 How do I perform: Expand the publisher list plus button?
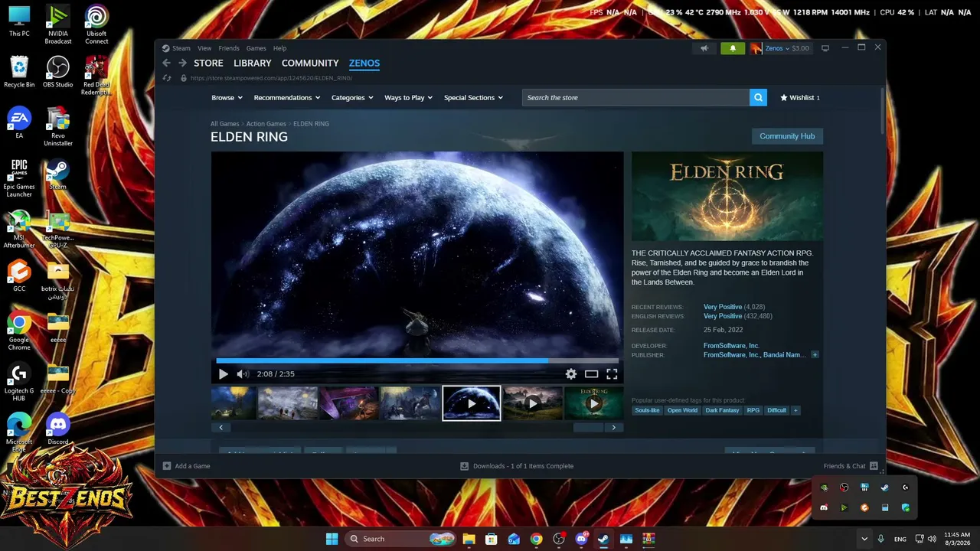click(815, 355)
